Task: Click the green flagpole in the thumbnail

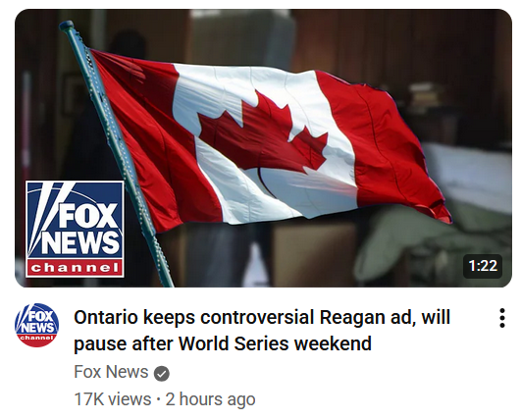Action: 117,153
